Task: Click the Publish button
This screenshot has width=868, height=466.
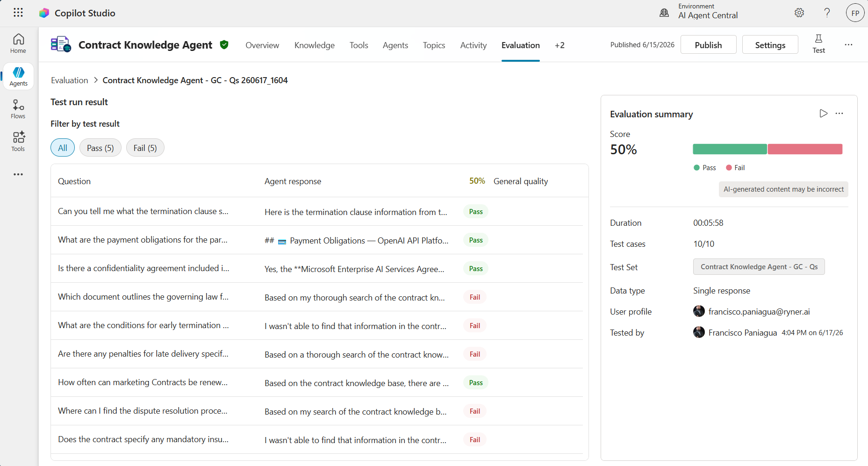Action: [708, 45]
